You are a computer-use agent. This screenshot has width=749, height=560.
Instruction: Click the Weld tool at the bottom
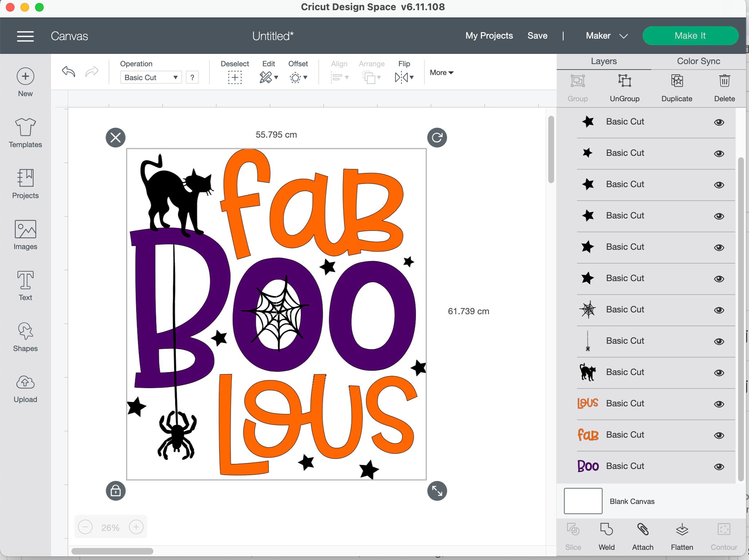click(x=606, y=535)
